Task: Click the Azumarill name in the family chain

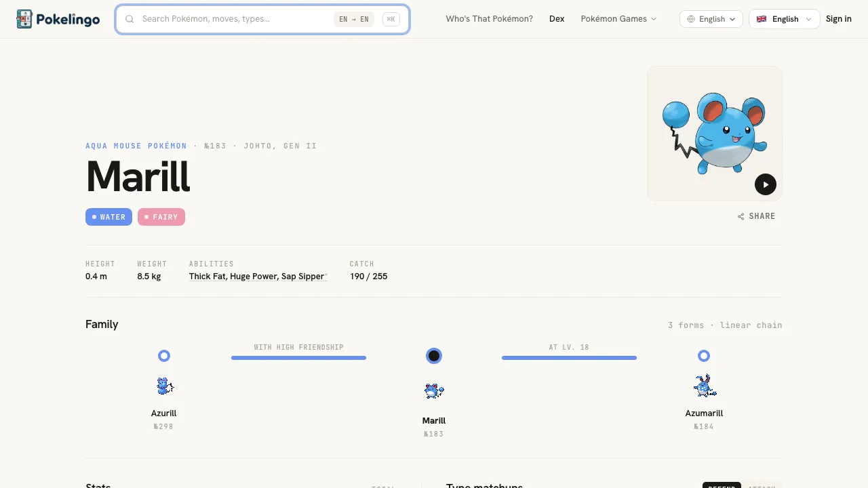Action: tap(704, 413)
